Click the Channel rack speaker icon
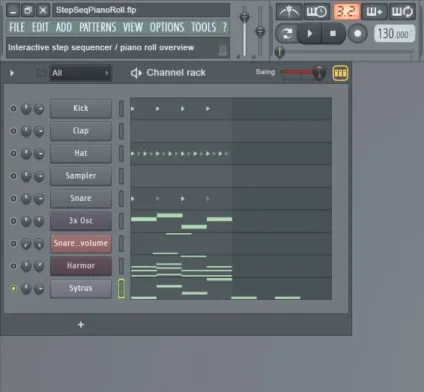 pyautogui.click(x=136, y=73)
